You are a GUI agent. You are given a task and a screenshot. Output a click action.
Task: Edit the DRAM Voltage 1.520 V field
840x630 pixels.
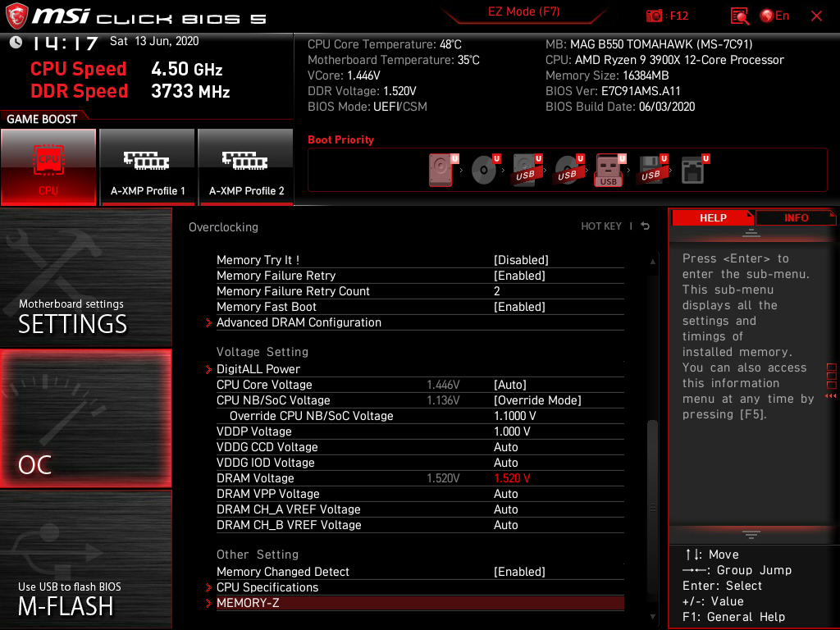tap(512, 478)
